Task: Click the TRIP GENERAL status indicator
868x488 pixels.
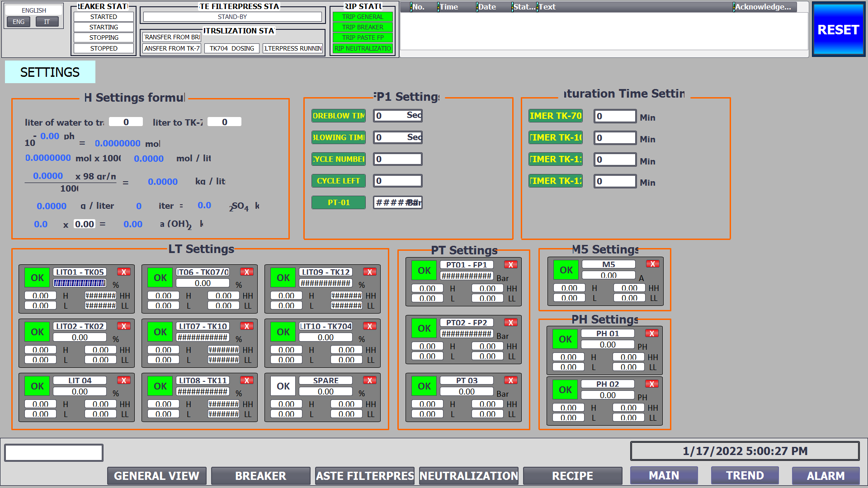Action: (x=363, y=17)
